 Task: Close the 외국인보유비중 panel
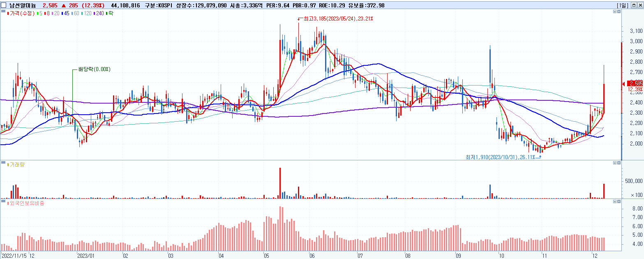tap(619, 201)
